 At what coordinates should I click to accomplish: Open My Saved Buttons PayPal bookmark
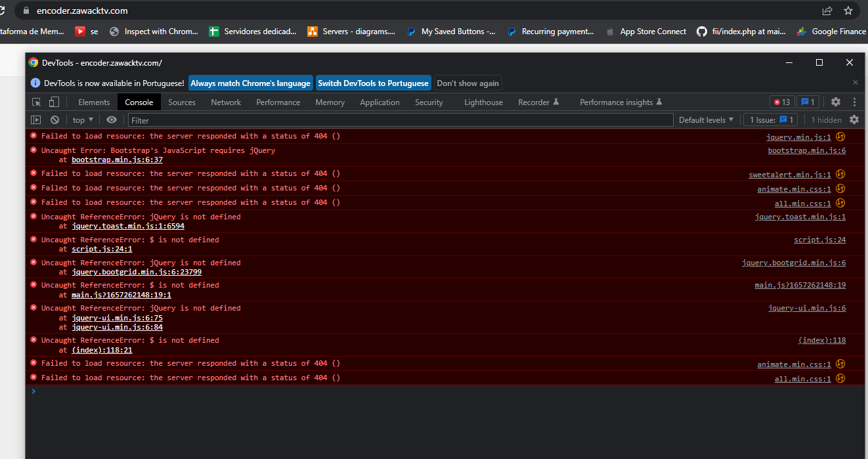click(x=451, y=31)
